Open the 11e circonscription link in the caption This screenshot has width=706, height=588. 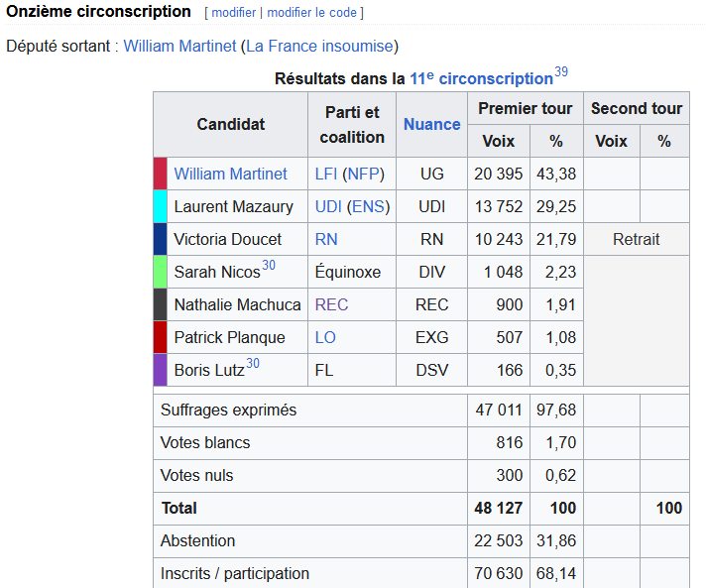pos(481,78)
